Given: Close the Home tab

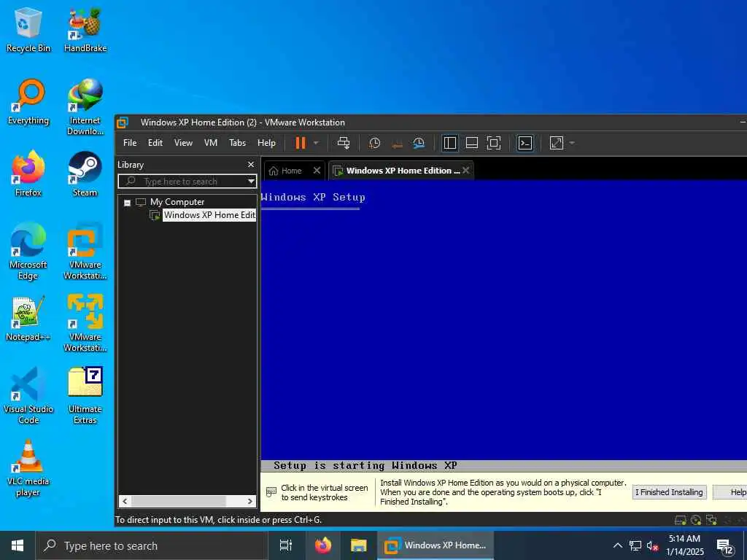Looking at the screenshot, I should coord(317,171).
